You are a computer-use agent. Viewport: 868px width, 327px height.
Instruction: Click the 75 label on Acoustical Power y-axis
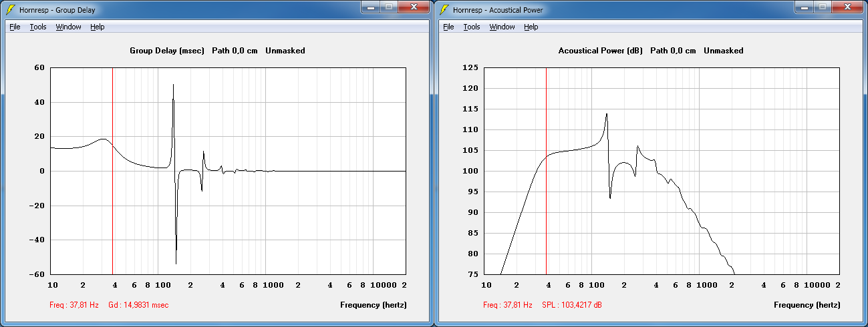473,274
